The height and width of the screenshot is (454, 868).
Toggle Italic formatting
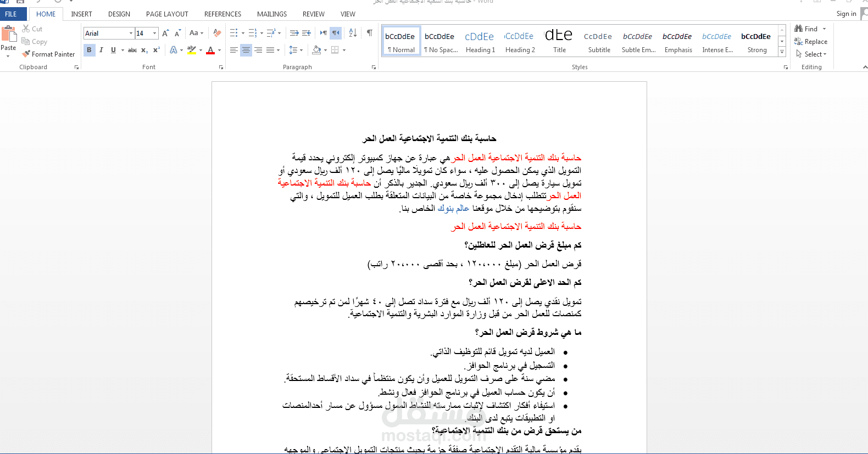click(x=101, y=50)
